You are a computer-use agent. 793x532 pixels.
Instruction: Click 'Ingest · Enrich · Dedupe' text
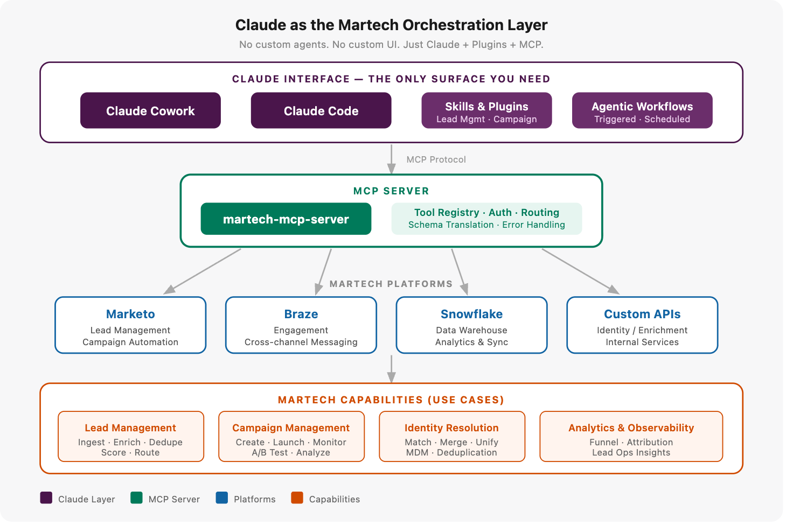130,443
